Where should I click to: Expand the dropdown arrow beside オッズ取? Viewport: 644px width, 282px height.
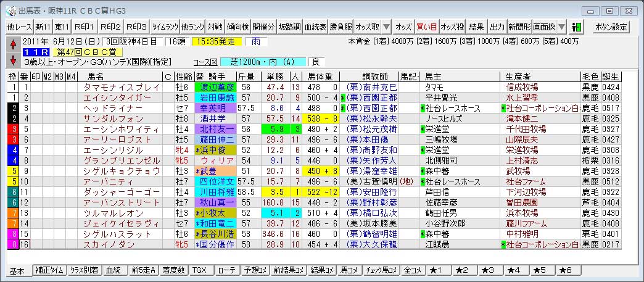pyautogui.click(x=385, y=27)
